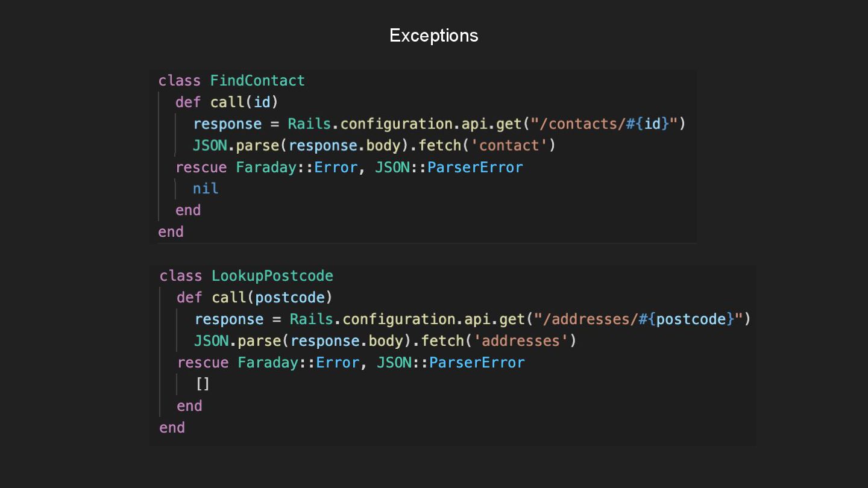Screen dimensions: 868x488
Task: Click the 'nil' return value
Action: tap(206, 189)
